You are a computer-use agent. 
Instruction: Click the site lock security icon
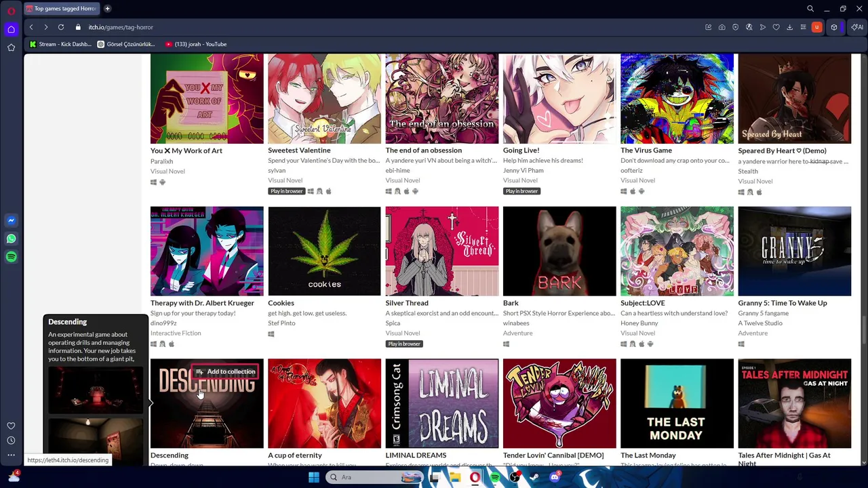tap(78, 27)
